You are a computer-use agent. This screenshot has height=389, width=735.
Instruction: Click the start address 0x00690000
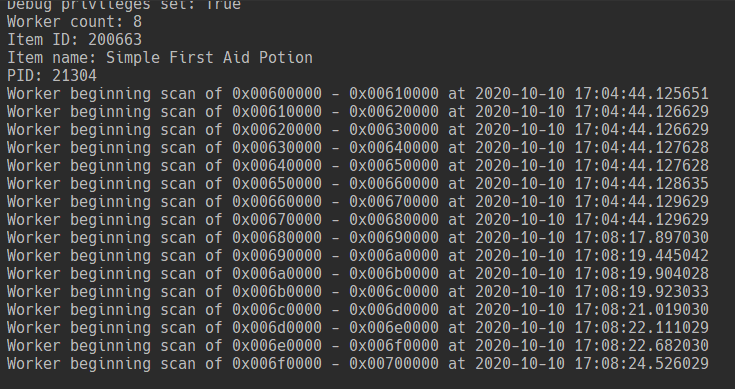pos(277,256)
